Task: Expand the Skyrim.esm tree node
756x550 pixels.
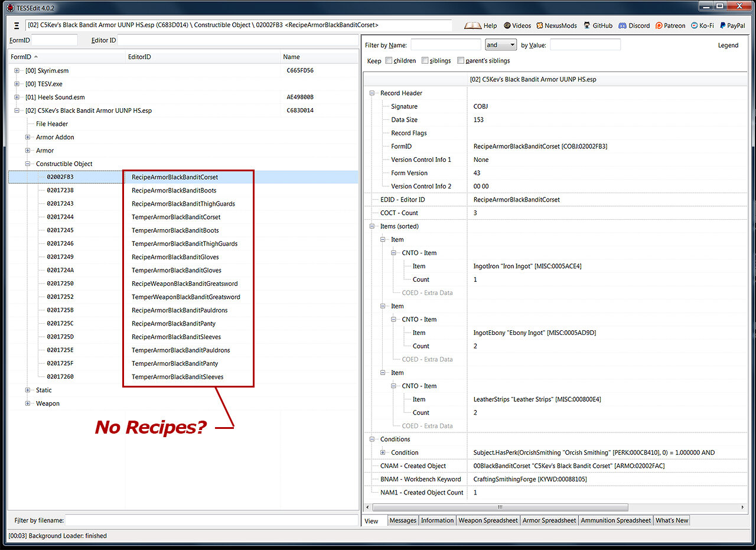Action: coord(17,70)
